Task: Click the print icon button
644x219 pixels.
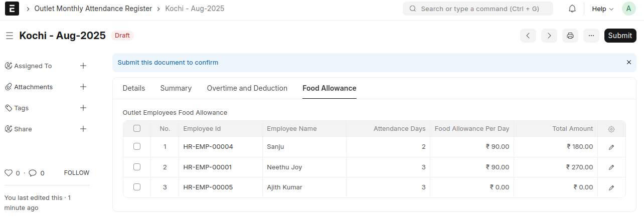Action: 570,36
